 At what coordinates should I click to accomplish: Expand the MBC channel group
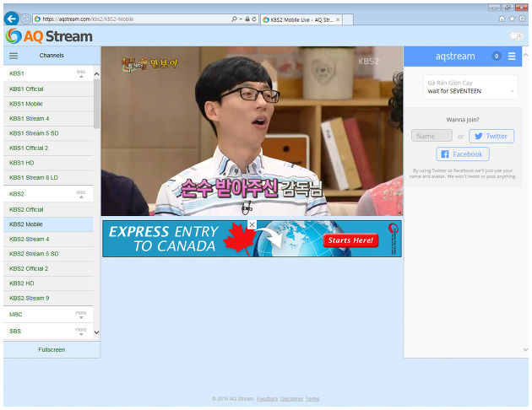pyautogui.click(x=81, y=315)
